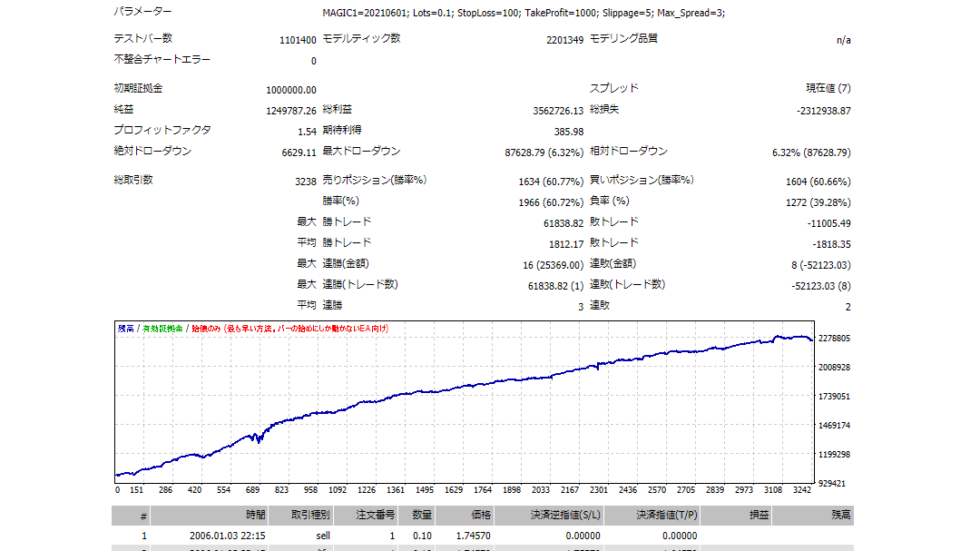The height and width of the screenshot is (551, 980).
Task: Select win rate value 1966 (60.72%)
Action: coord(552,202)
